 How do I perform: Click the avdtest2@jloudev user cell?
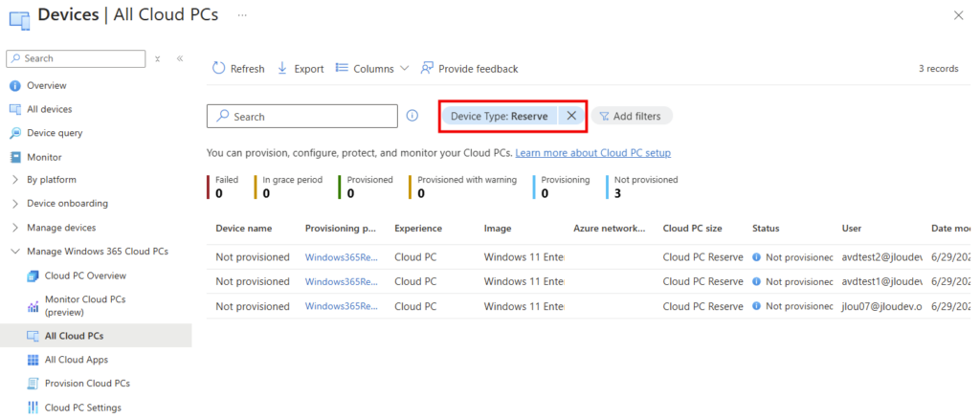(881, 256)
